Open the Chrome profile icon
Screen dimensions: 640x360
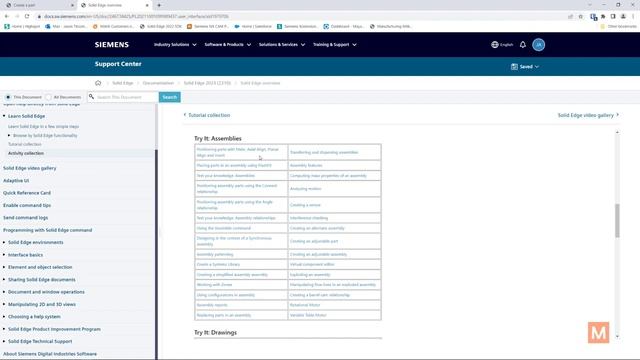(623, 17)
